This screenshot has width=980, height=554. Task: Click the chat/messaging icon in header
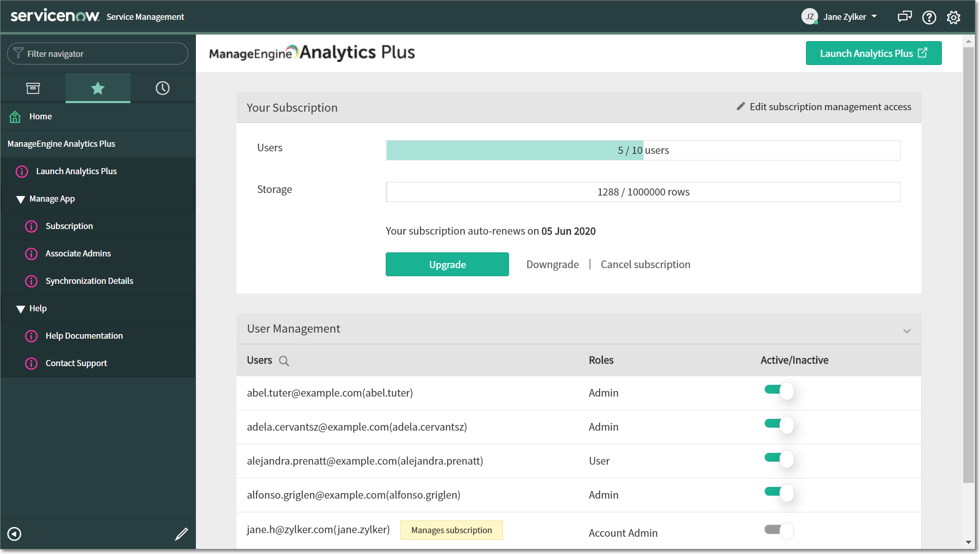[x=904, y=17]
